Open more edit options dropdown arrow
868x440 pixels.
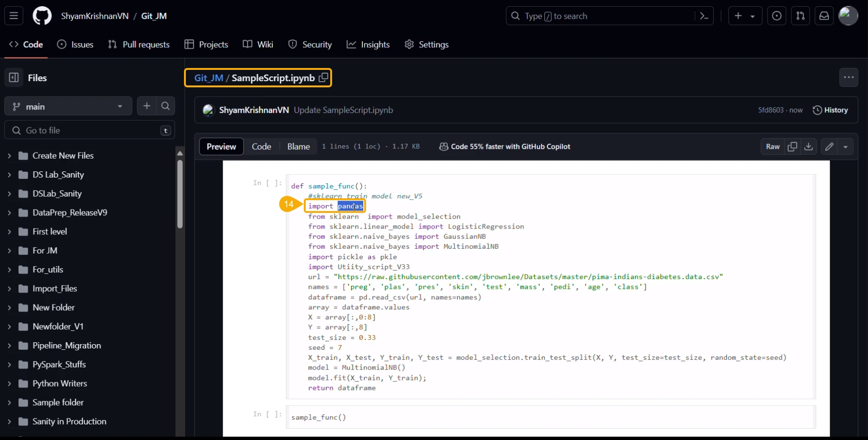point(845,147)
